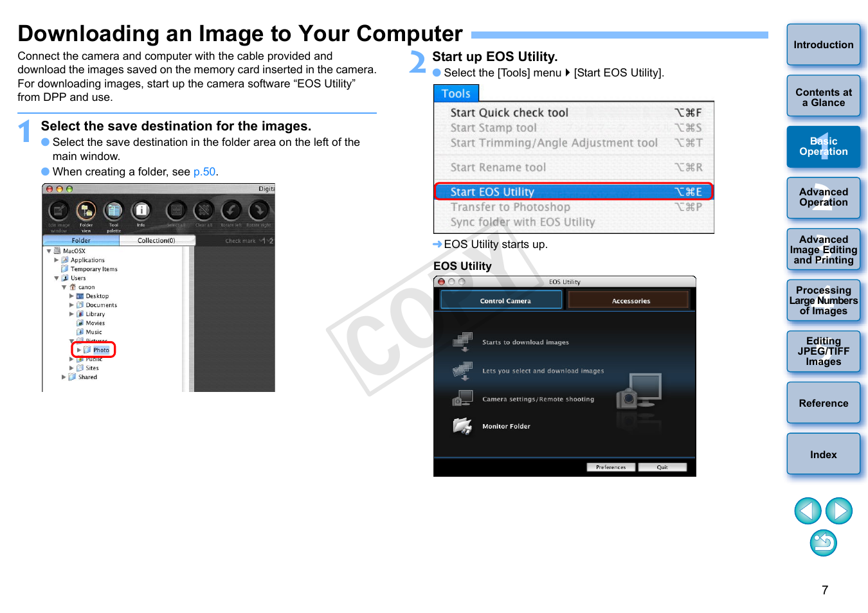Expand the Photo folder node
The width and height of the screenshot is (868, 613).
click(79, 350)
